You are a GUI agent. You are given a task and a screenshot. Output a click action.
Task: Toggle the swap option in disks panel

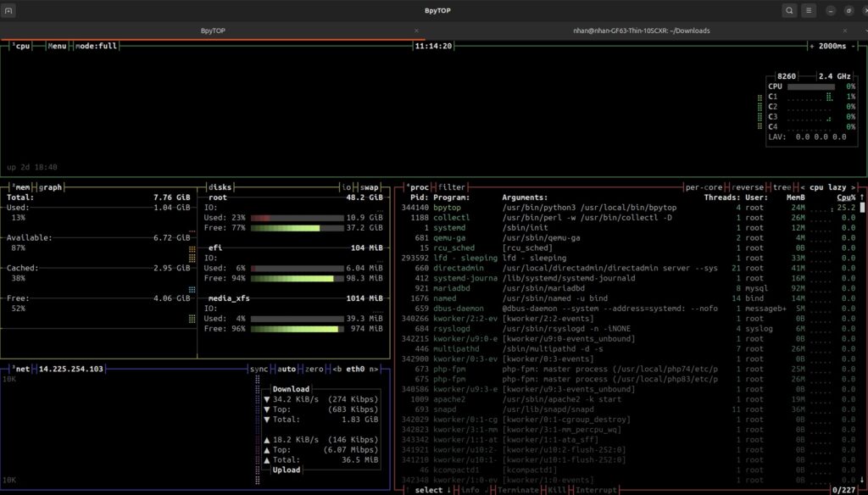370,186
